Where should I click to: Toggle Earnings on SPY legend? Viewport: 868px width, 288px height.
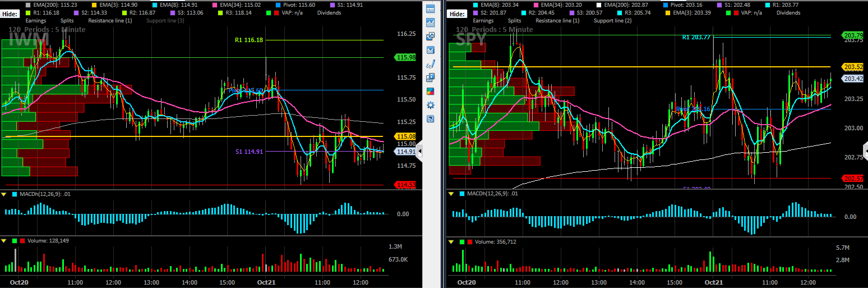(x=484, y=20)
